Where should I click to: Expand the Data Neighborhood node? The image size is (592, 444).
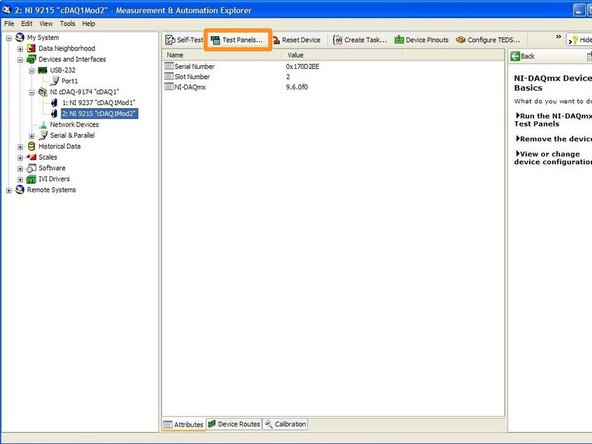point(20,49)
